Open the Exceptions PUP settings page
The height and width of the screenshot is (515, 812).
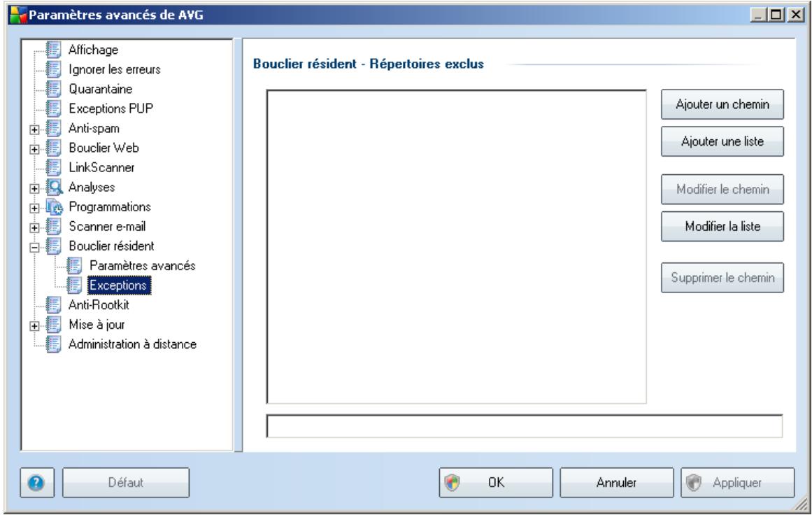click(111, 108)
